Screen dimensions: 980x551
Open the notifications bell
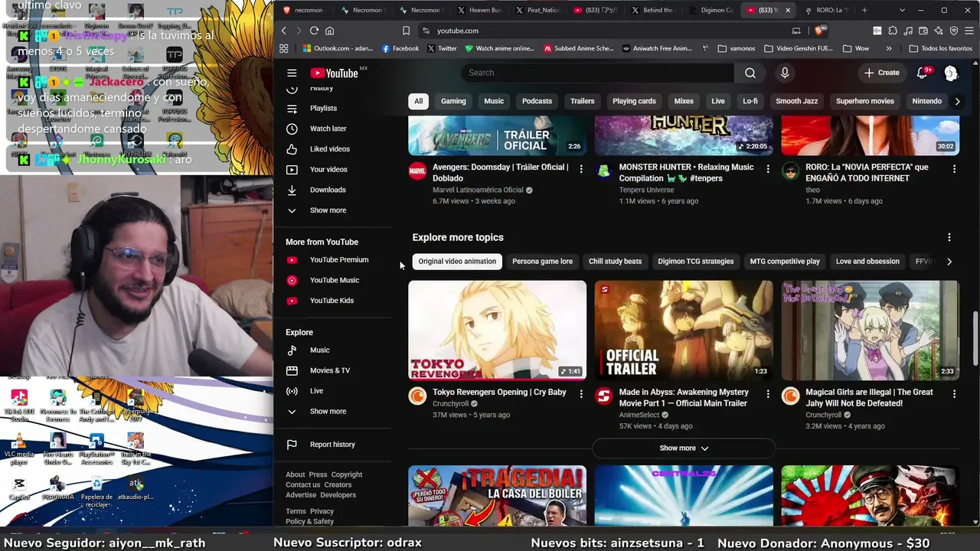(923, 73)
